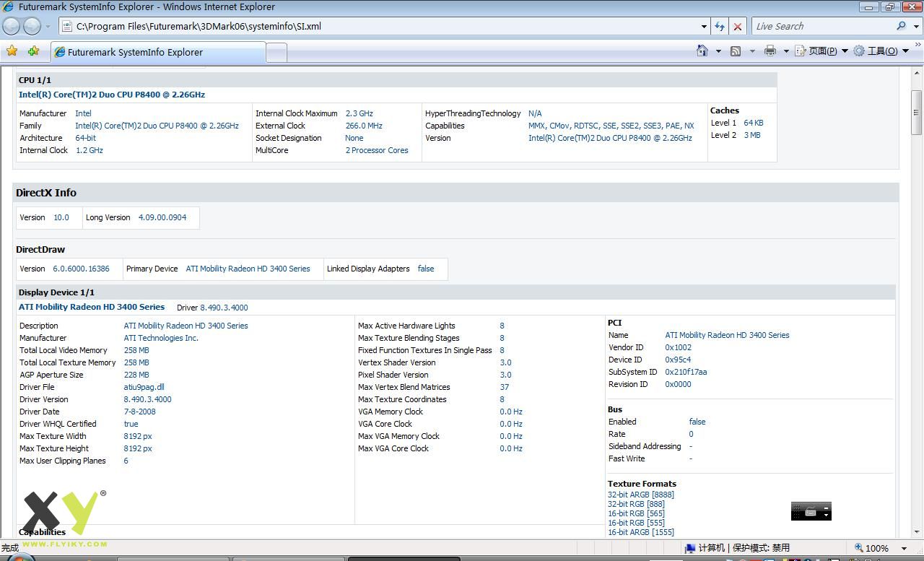The width and height of the screenshot is (924, 561).
Task: Click Linked Display Adapters 'false' value
Action: pos(426,269)
